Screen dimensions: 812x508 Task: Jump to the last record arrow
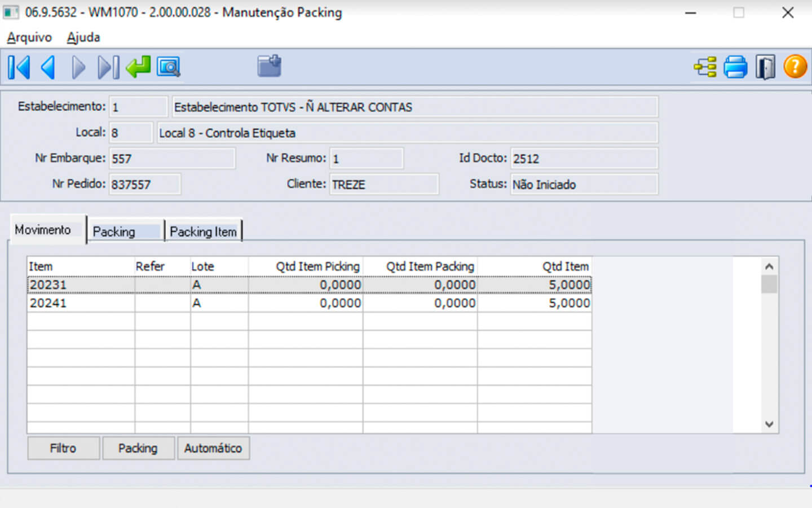click(x=108, y=68)
